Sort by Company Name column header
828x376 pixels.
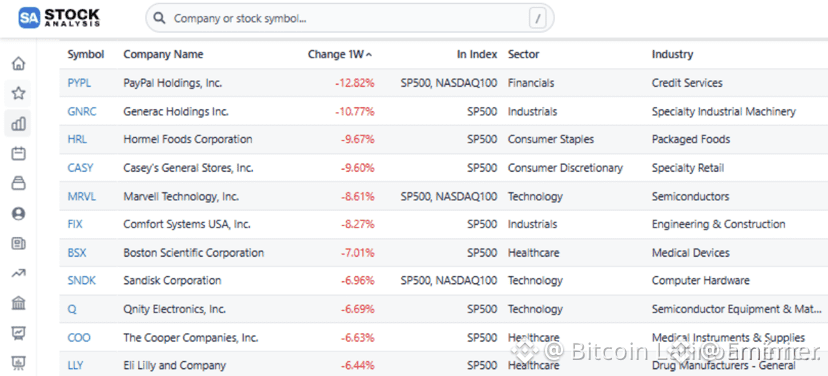163,54
